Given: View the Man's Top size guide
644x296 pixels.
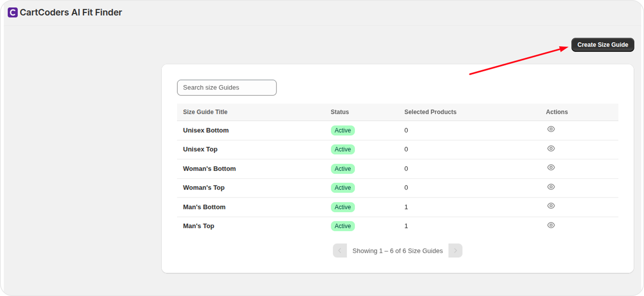Looking at the screenshot, I should [551, 225].
